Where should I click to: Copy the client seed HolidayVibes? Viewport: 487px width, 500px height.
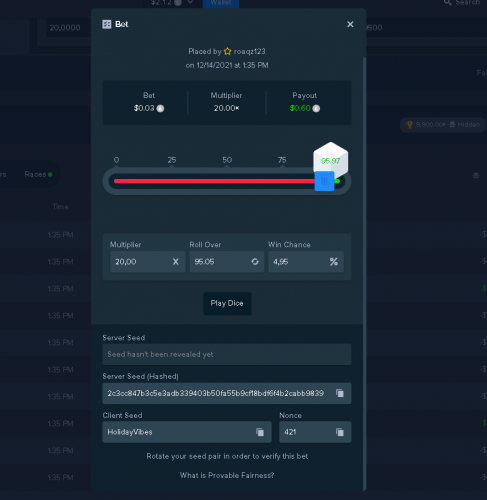(x=260, y=432)
